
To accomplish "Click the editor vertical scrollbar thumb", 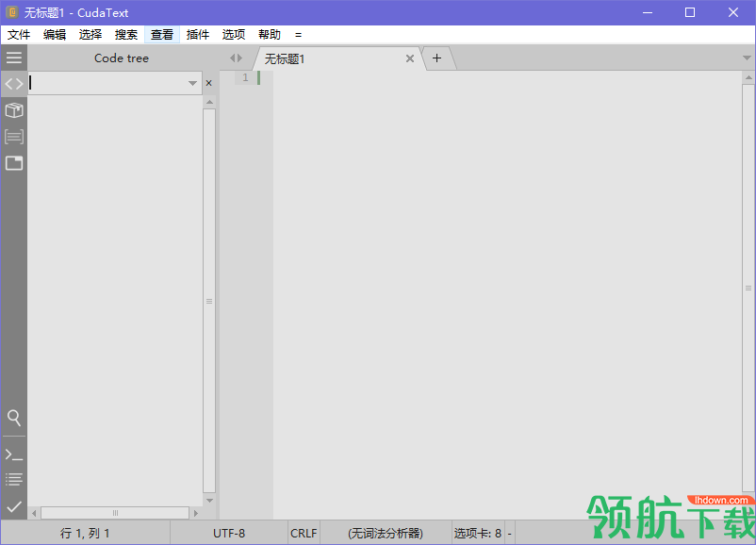I will coord(748,288).
